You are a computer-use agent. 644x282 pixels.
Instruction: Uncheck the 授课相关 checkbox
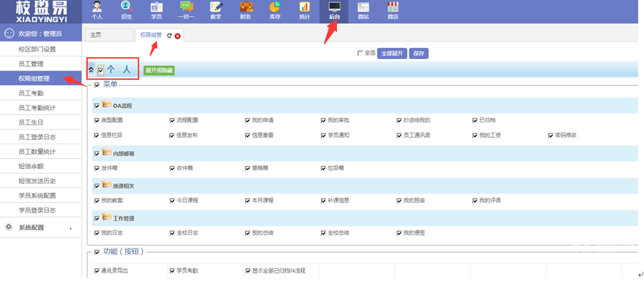point(97,186)
